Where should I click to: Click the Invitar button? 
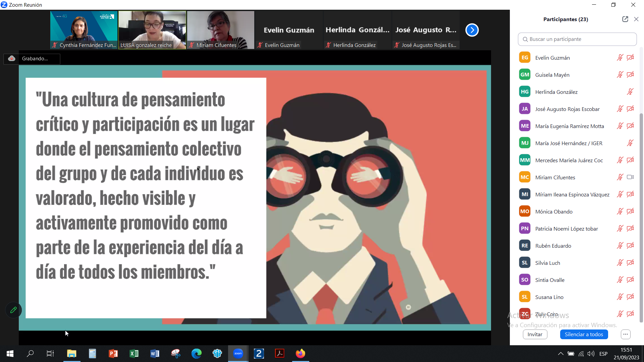click(x=535, y=334)
